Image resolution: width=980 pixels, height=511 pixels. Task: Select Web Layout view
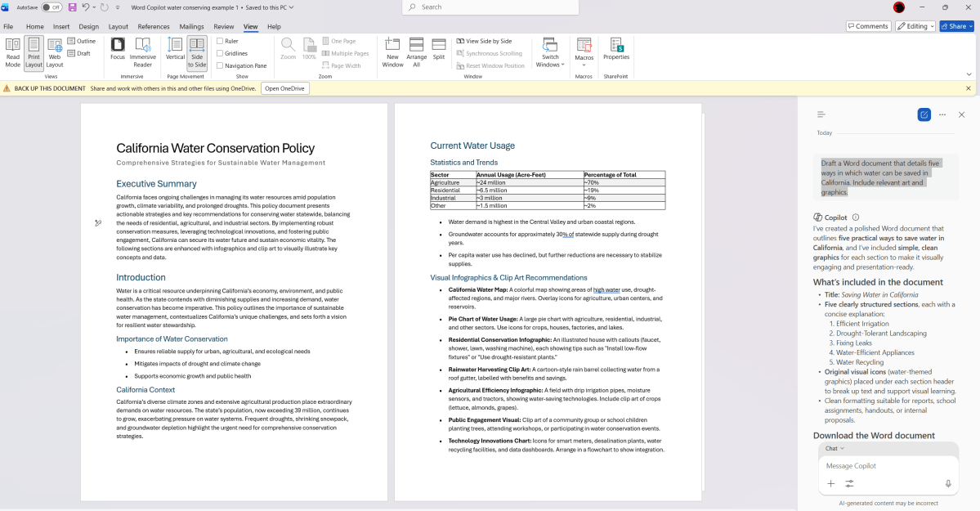tap(55, 51)
